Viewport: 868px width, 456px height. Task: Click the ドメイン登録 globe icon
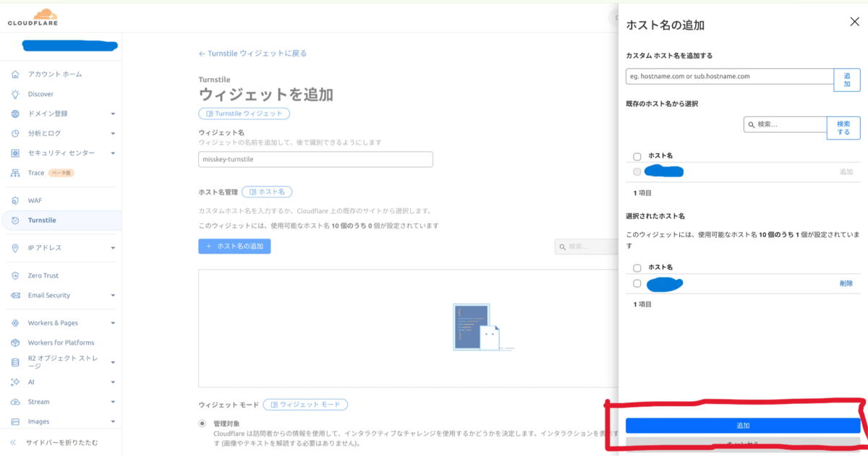click(16, 113)
